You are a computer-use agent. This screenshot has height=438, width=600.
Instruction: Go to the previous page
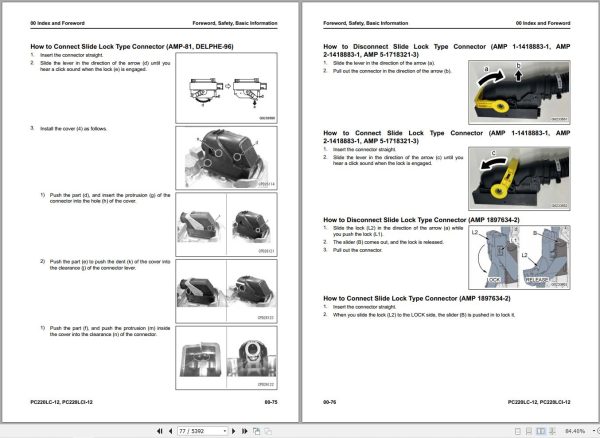tap(170, 431)
